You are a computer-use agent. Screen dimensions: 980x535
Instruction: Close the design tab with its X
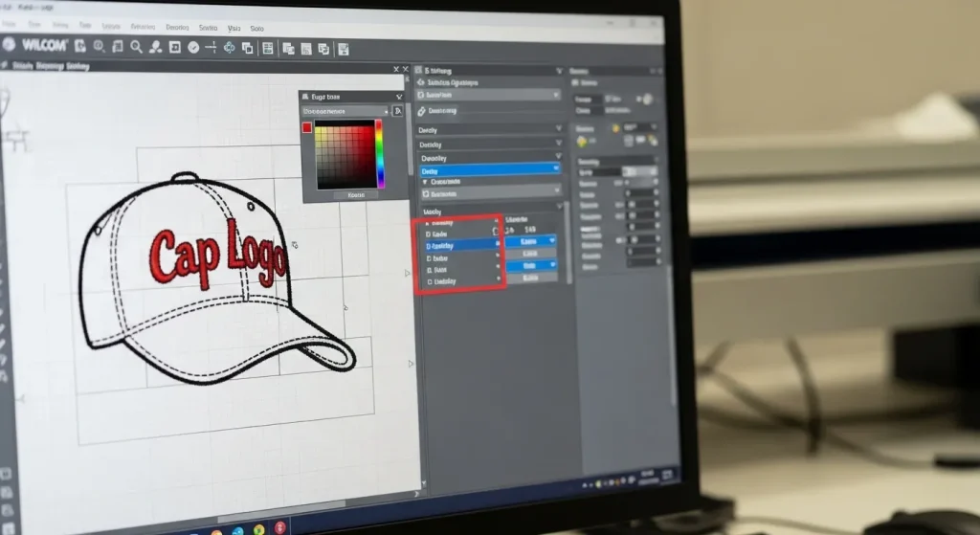[396, 69]
